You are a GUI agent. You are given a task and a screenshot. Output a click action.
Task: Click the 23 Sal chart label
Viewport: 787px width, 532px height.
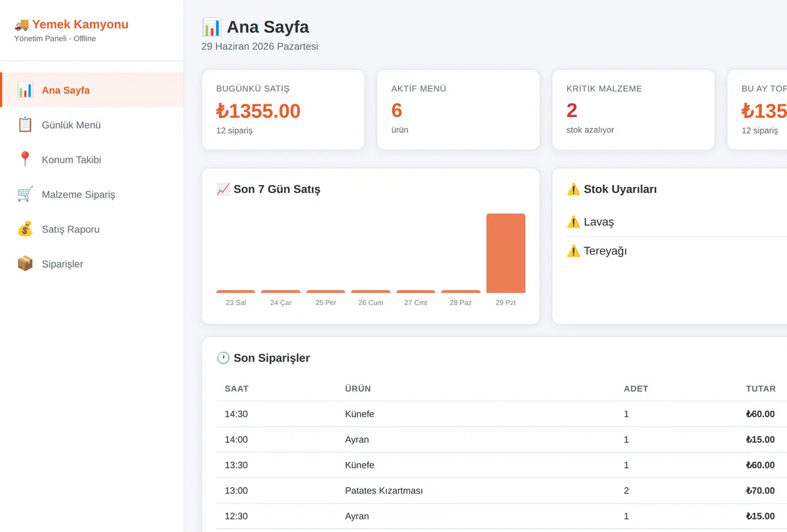[235, 302]
